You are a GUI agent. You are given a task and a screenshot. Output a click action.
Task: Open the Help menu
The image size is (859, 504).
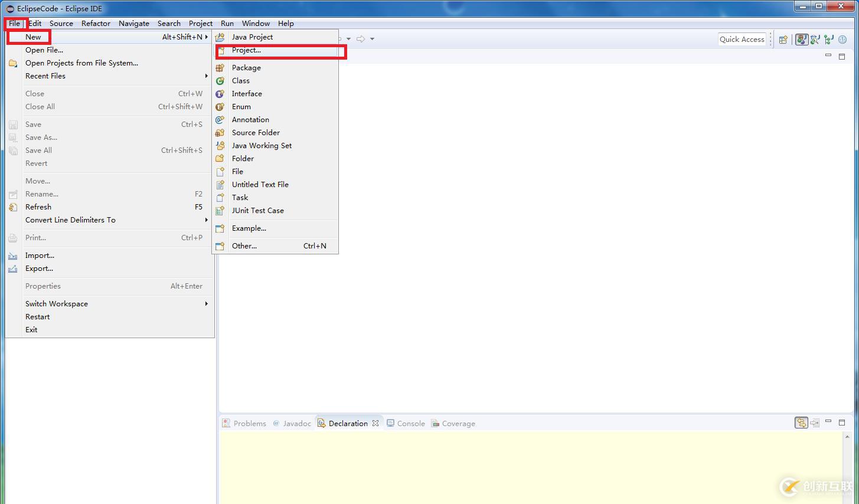tap(286, 24)
